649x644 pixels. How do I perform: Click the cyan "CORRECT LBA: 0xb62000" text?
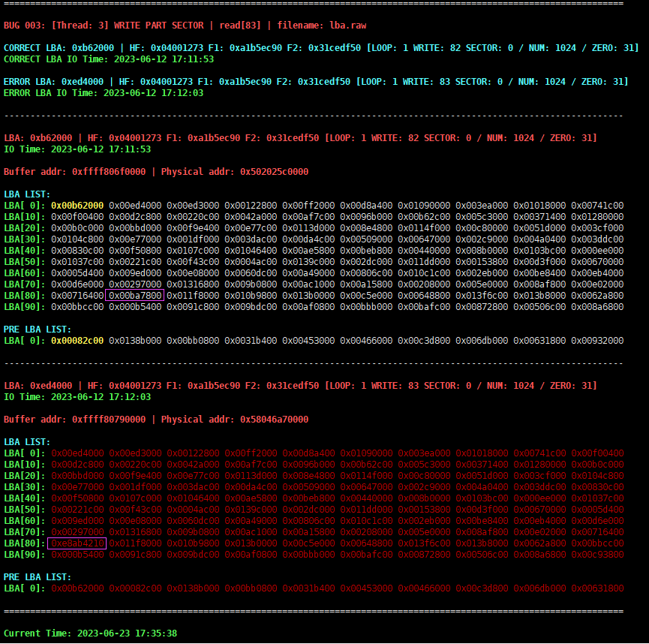[x=59, y=48]
